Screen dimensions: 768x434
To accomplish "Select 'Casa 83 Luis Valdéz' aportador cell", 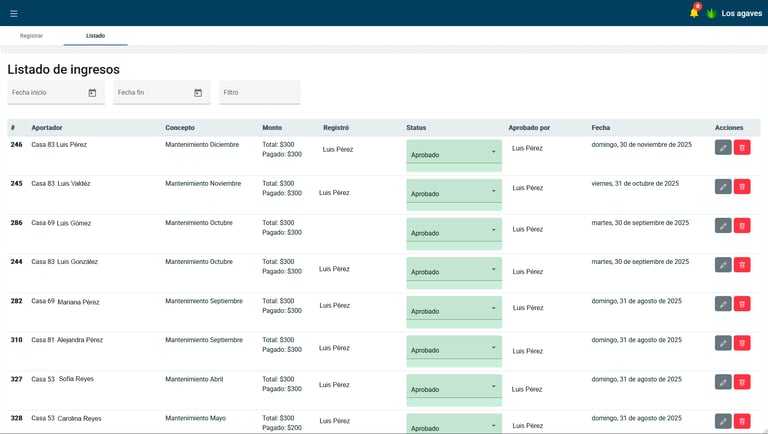I will click(x=61, y=184).
